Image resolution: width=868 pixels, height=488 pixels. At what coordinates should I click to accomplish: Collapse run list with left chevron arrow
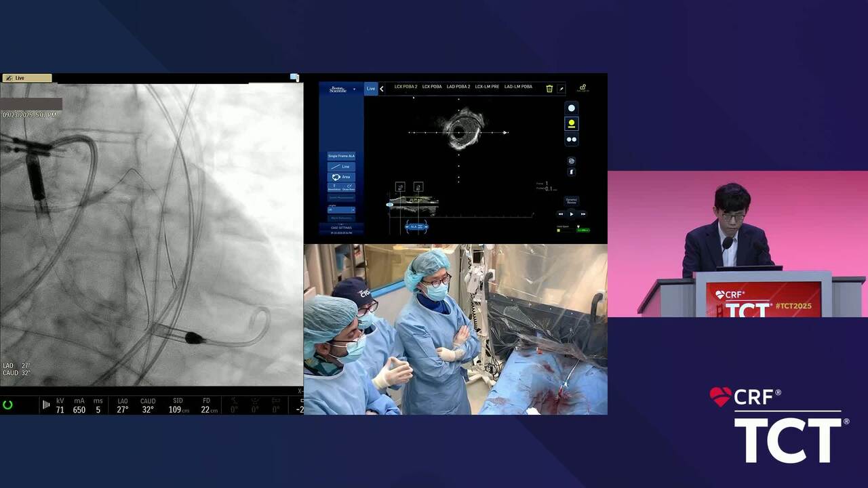pos(382,89)
